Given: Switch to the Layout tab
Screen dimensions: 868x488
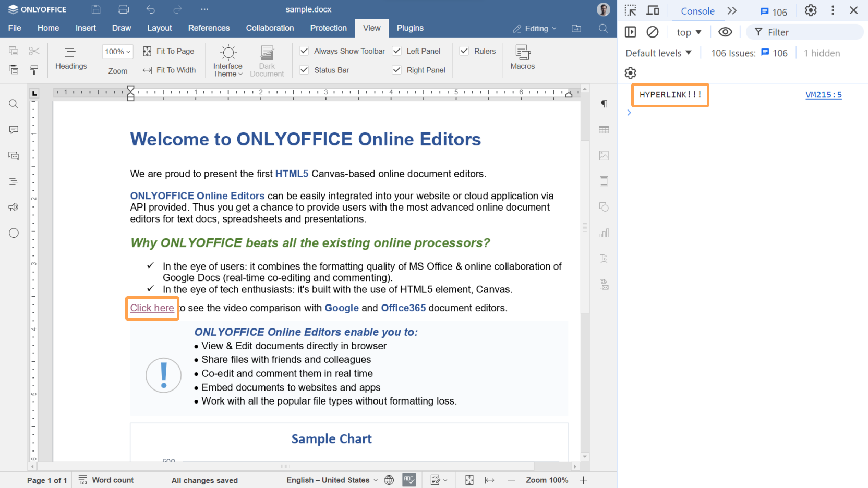Looking at the screenshot, I should coord(159,28).
